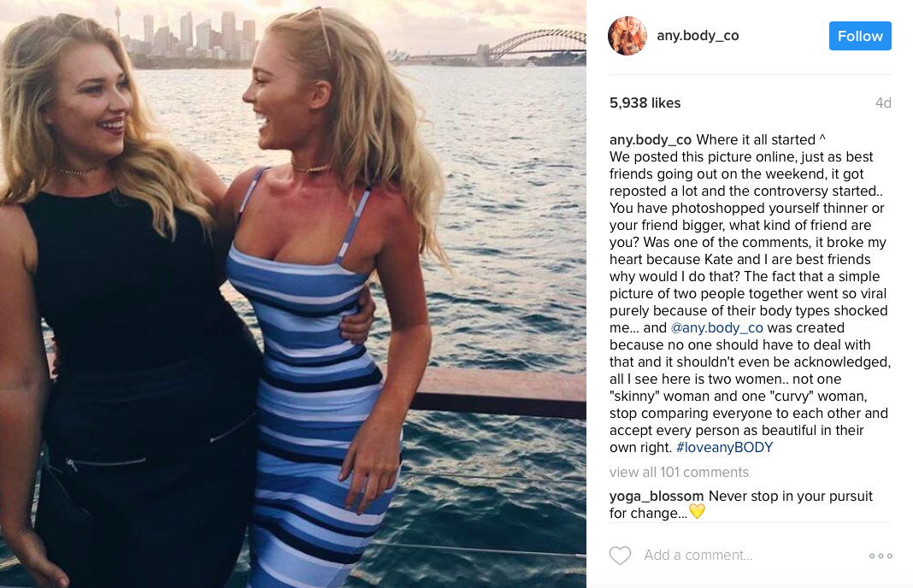Click the yoga_blossom comment text
The height and width of the screenshot is (588, 913).
740,504
